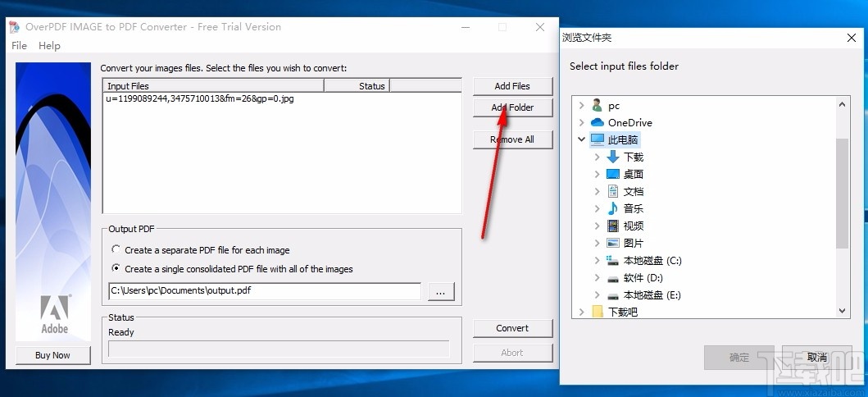Expand the 本地磁盘 (C:) node
Image resolution: width=868 pixels, height=397 pixels.
597,260
